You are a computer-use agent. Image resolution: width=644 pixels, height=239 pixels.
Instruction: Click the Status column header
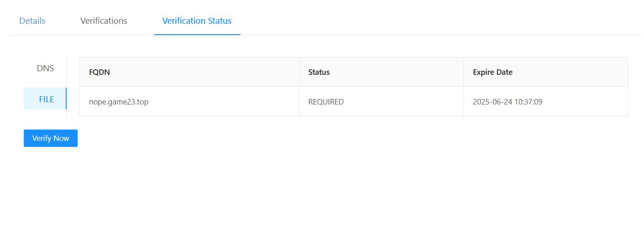319,72
